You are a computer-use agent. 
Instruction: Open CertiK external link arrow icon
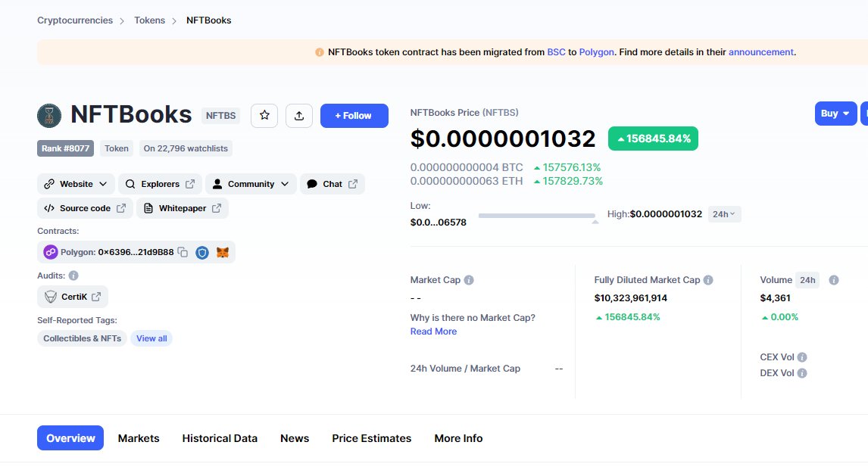click(96, 297)
